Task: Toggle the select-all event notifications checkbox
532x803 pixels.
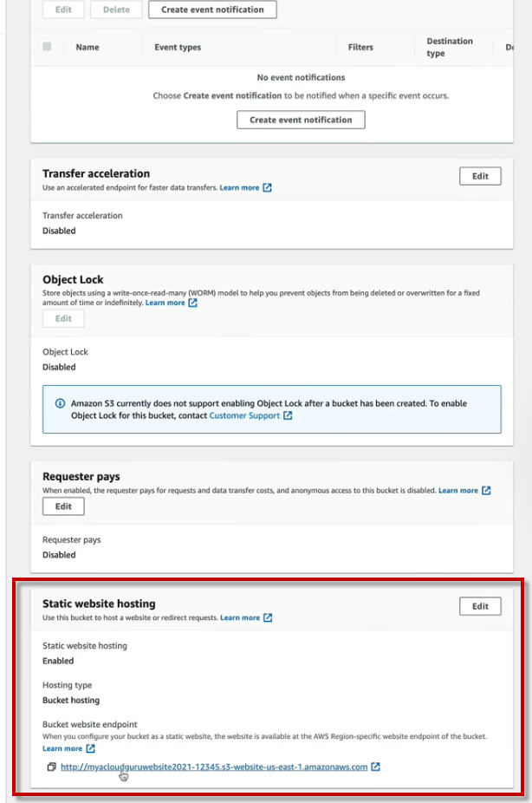Action: [47, 47]
